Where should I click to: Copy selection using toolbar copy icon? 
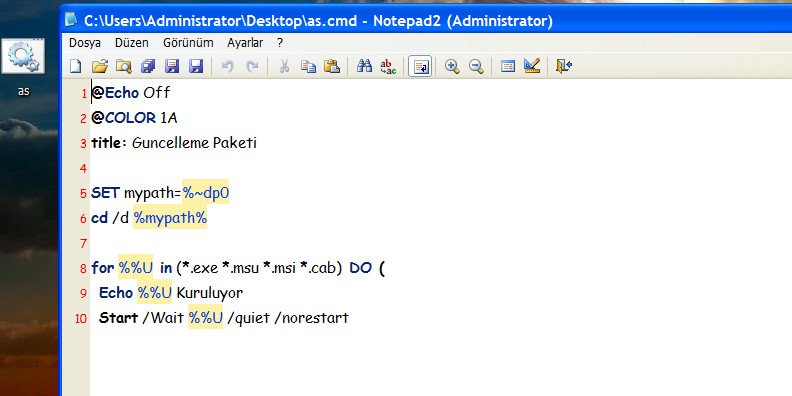point(308,66)
